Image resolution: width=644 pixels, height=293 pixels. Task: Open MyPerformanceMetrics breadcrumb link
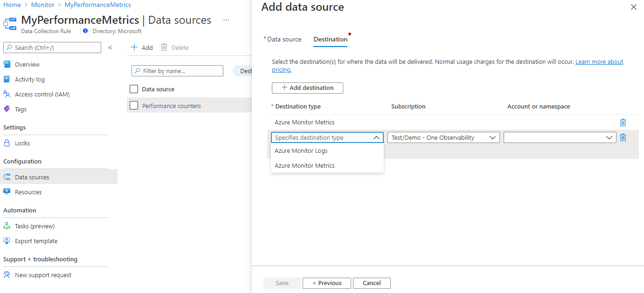[x=98, y=5]
